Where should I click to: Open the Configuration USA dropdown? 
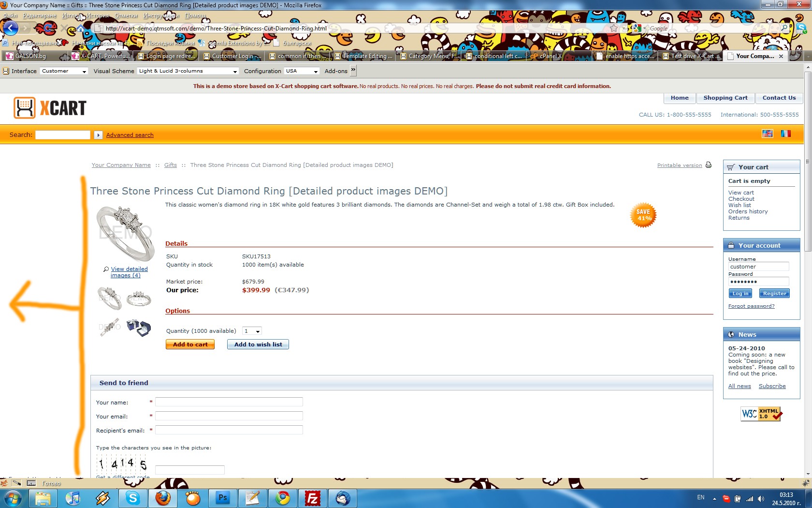click(302, 71)
